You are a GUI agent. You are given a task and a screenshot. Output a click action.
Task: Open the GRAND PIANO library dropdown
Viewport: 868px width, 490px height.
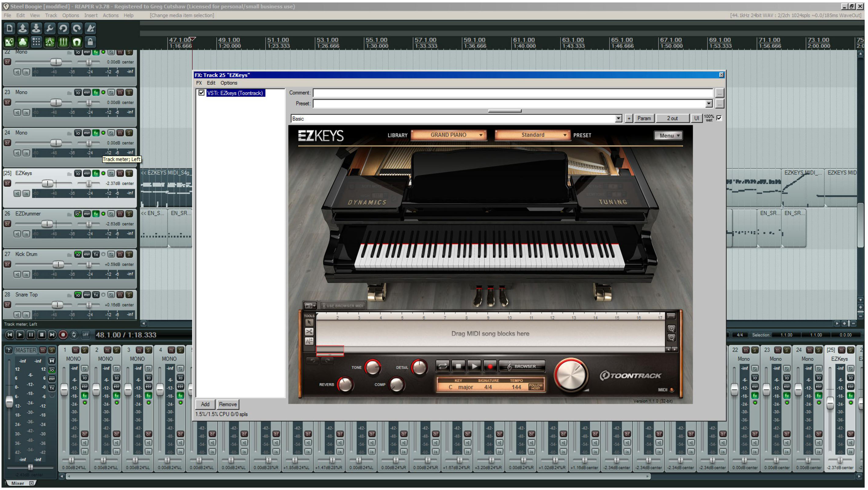(x=449, y=135)
